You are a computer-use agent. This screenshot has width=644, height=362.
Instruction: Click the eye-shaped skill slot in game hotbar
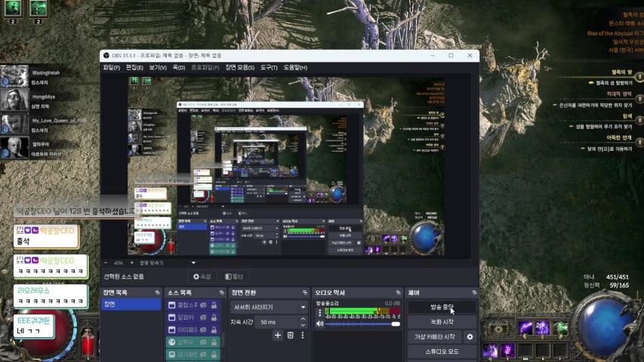[498, 329]
